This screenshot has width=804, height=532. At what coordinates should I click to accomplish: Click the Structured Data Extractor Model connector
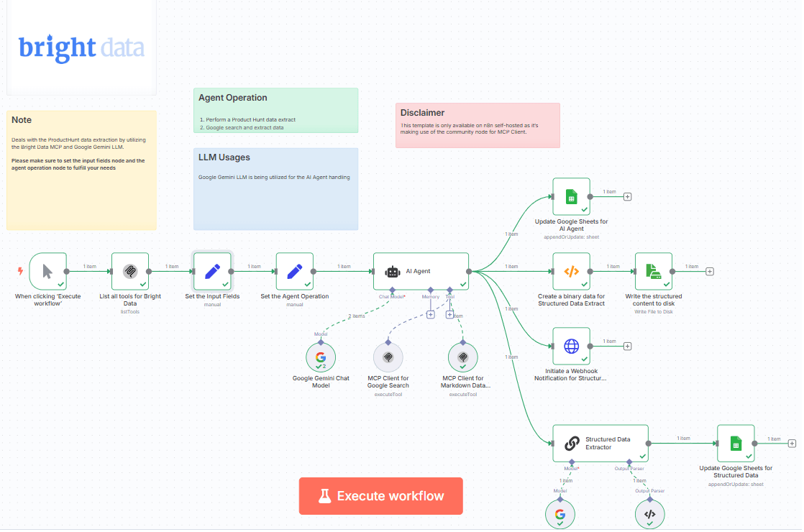coord(572,462)
